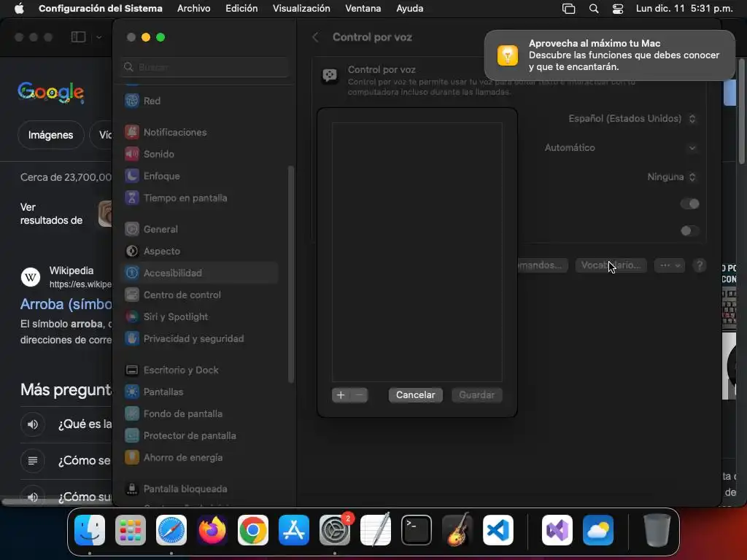Open the Arroba Wikipedia link in Safari
Image resolution: width=747 pixels, height=560 pixels.
pos(66,304)
